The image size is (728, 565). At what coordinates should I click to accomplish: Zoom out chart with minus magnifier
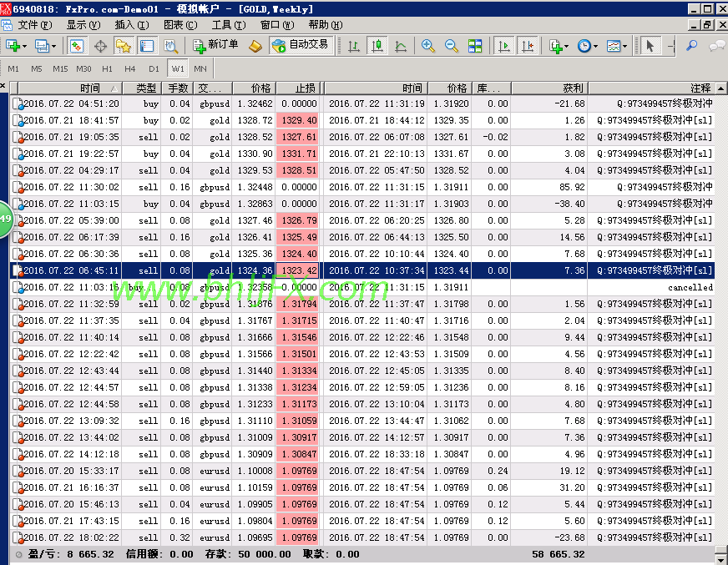click(452, 46)
